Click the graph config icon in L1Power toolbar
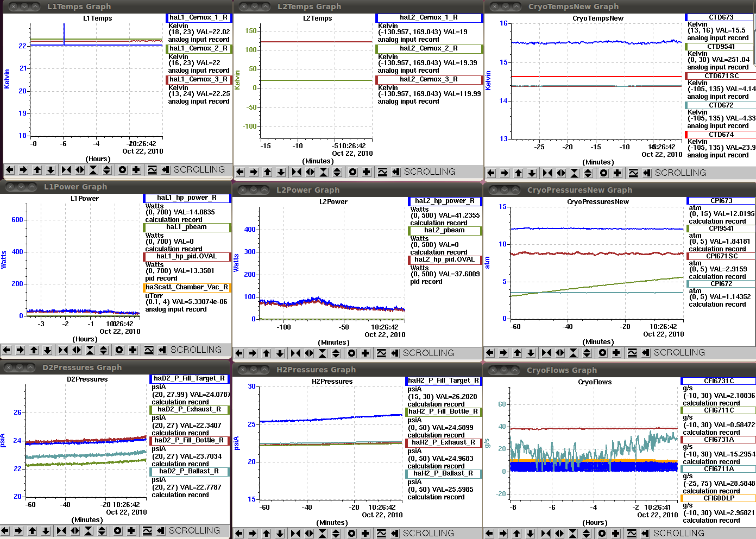756x539 pixels. click(x=149, y=350)
